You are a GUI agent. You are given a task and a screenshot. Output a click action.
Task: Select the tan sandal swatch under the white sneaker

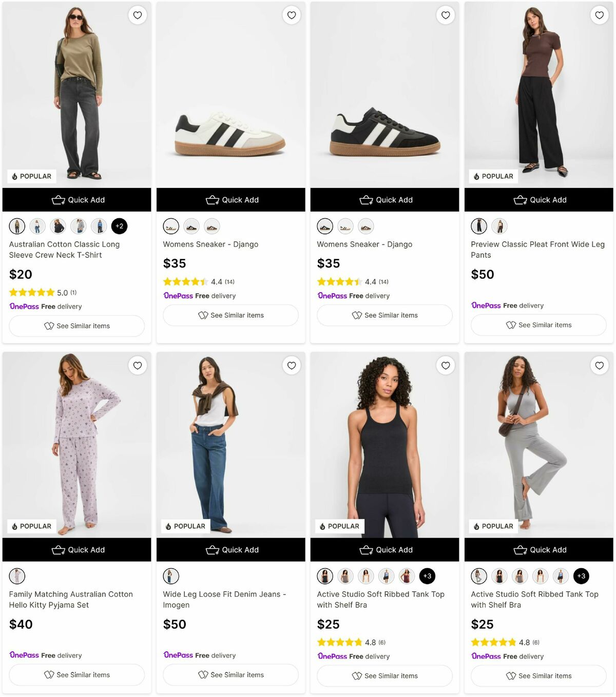pos(211,226)
